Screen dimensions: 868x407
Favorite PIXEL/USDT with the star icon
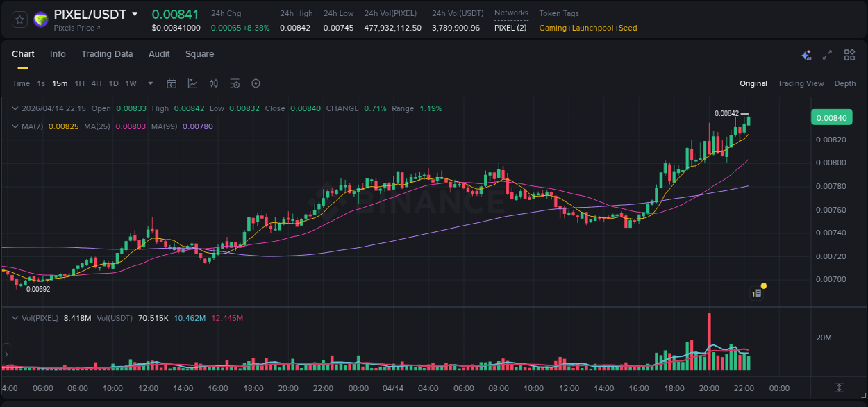(x=19, y=19)
